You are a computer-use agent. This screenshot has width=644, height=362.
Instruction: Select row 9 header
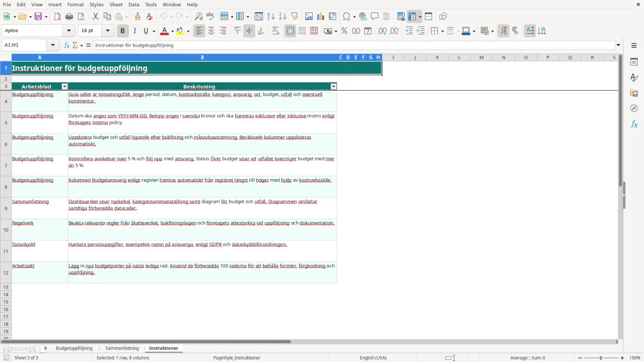coord(6,208)
